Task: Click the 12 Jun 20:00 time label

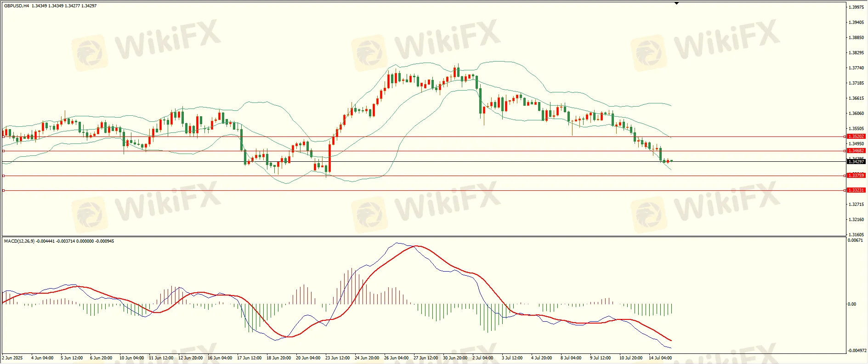Action: 190,358
